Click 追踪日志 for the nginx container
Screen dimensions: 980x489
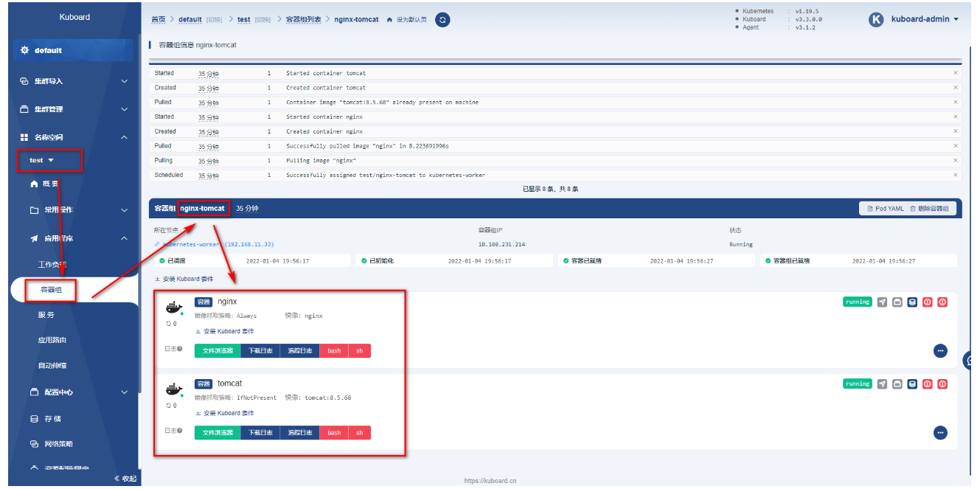[300, 350]
